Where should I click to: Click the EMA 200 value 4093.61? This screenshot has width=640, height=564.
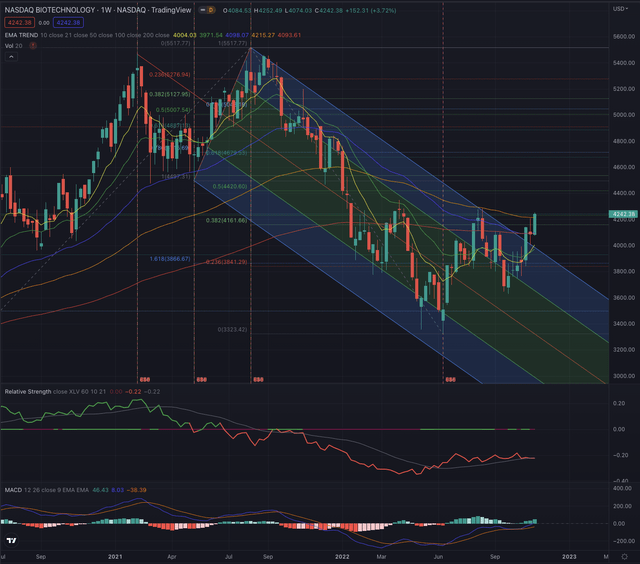click(x=289, y=35)
